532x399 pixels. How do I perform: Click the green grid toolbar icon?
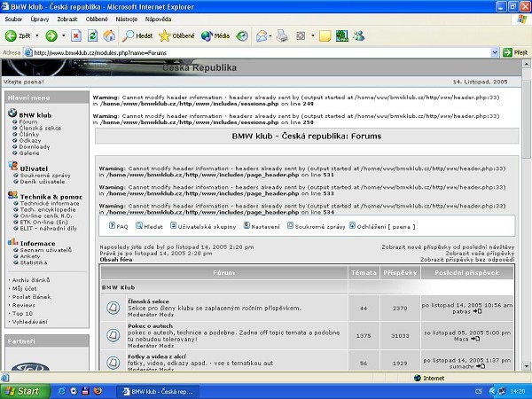click(341, 35)
